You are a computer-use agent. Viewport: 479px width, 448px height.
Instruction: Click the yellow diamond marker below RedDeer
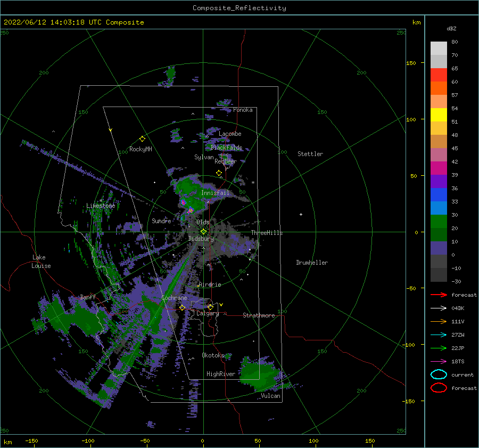click(x=219, y=173)
